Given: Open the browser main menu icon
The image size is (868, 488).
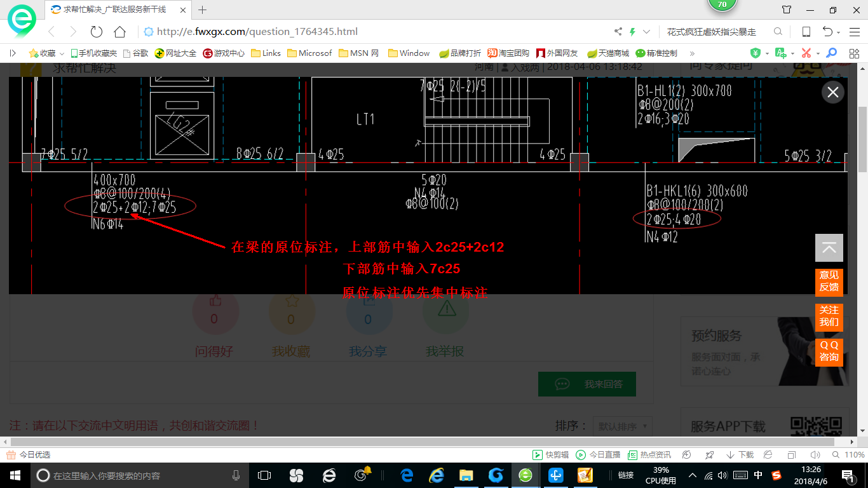Looking at the screenshot, I should tap(853, 32).
